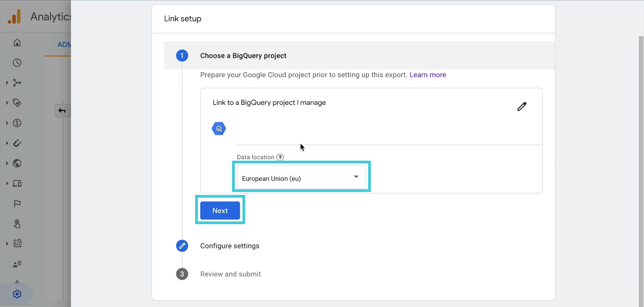Viewport: 644px width, 307px height.
Task: Open the Home icon in sidebar
Action: pos(17,43)
